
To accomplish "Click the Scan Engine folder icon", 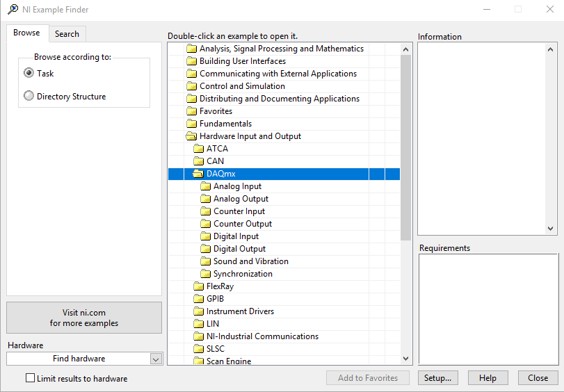I will (199, 361).
